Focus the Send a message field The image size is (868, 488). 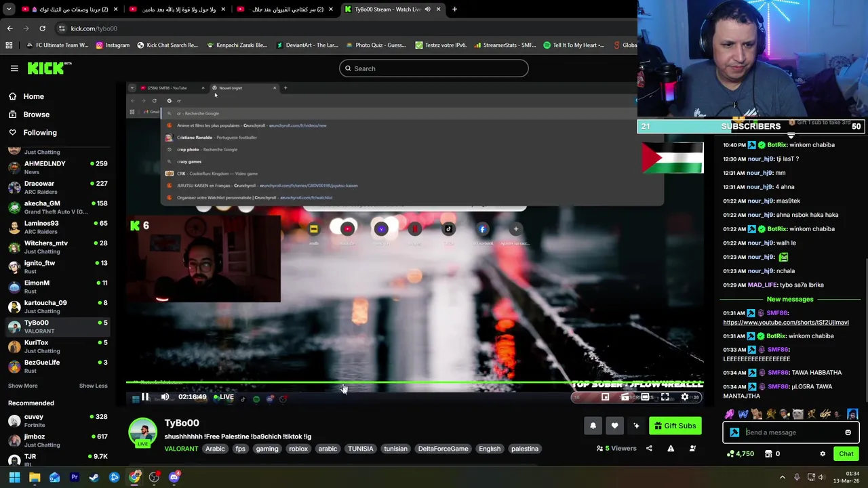click(x=791, y=432)
